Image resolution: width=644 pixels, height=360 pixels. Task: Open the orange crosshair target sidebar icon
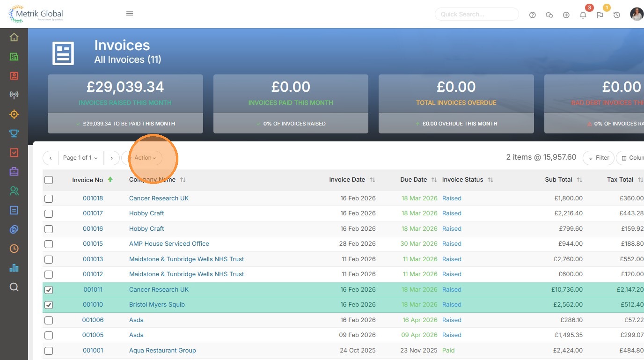(14, 114)
